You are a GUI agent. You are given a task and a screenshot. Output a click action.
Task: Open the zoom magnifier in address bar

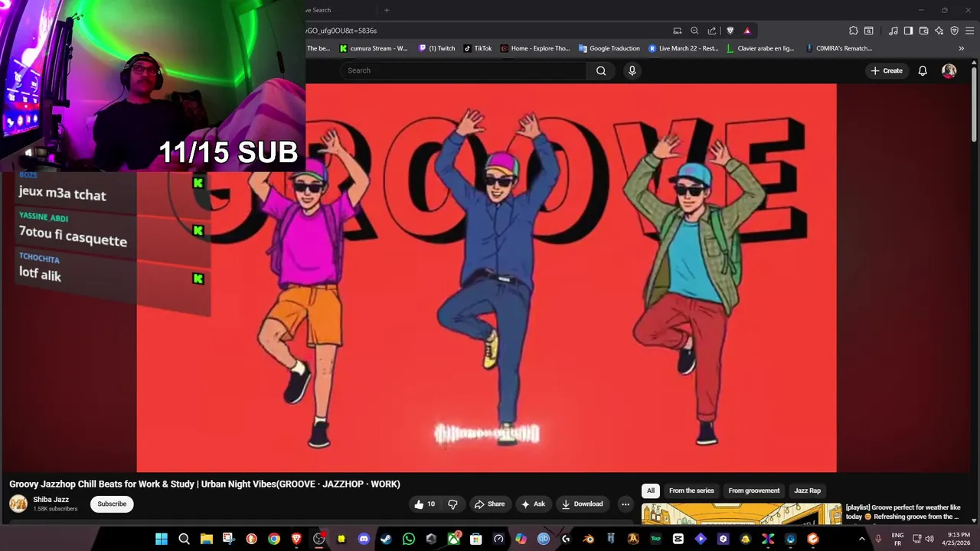(694, 31)
